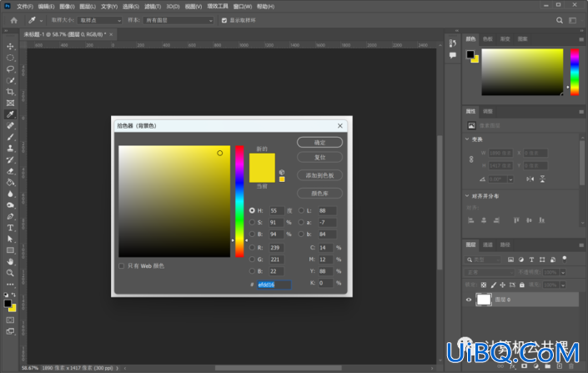Select the Hand tool

(x=10, y=261)
